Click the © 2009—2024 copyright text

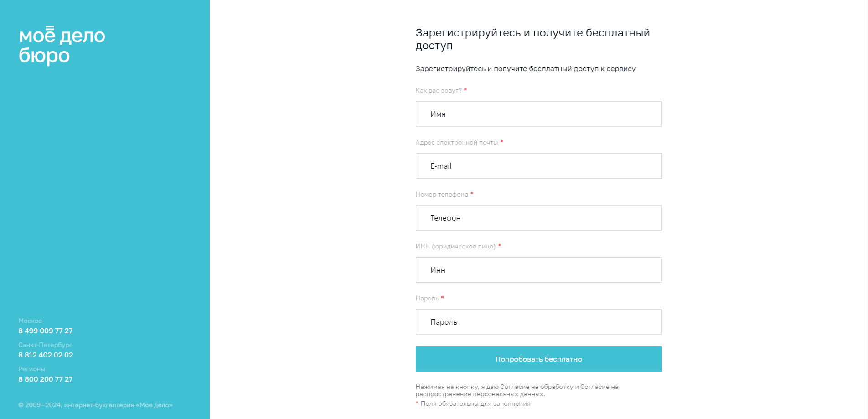click(x=95, y=405)
